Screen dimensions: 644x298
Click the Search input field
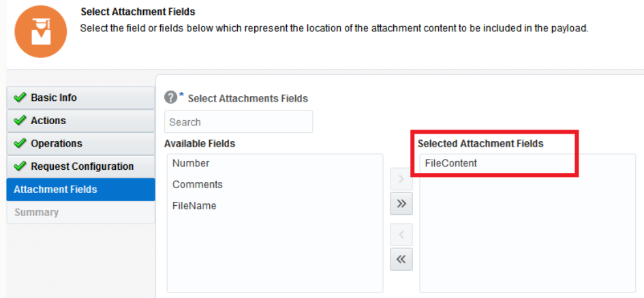pyautogui.click(x=238, y=122)
